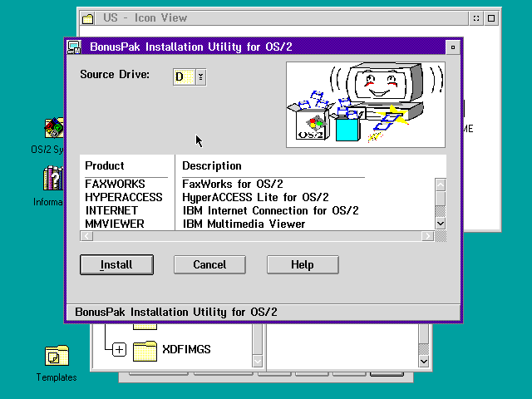Image resolution: width=532 pixels, height=399 pixels.
Task: Click the Help button
Action: click(x=303, y=264)
